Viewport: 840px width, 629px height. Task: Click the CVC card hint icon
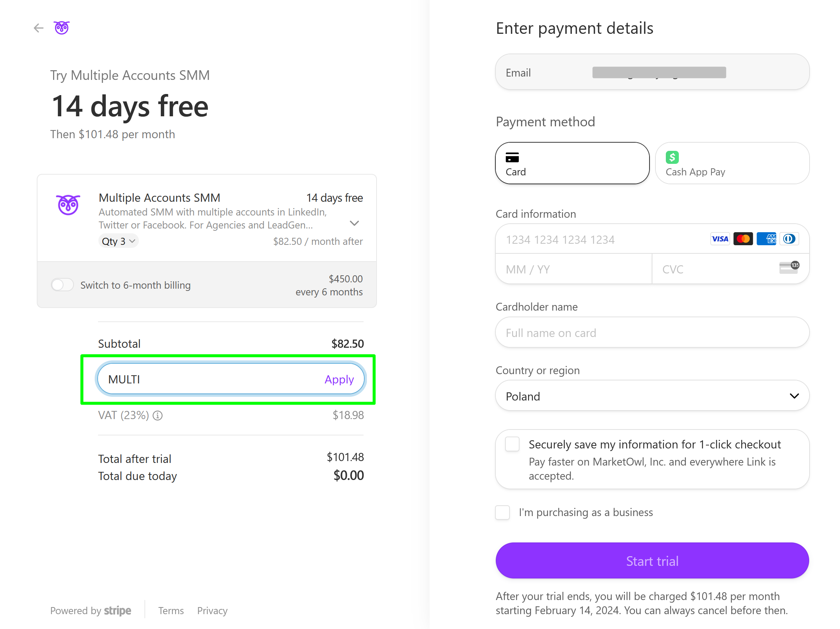[x=789, y=268]
